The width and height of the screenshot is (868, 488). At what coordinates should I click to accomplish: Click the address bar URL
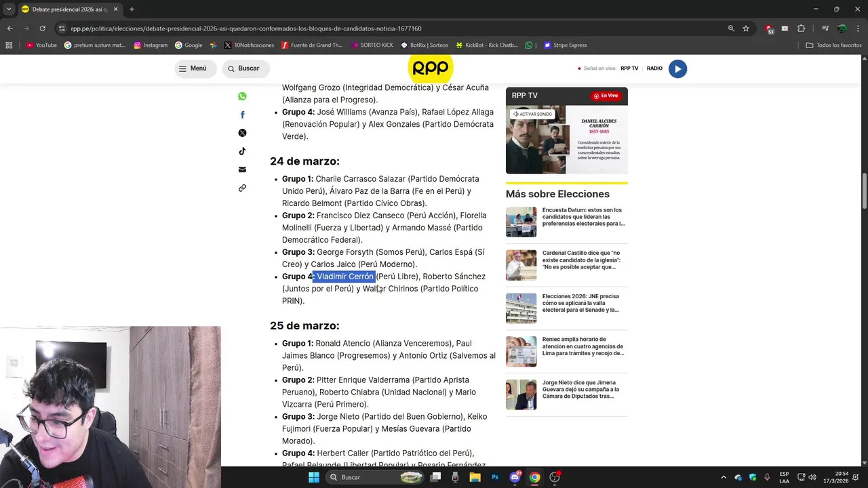point(245,28)
